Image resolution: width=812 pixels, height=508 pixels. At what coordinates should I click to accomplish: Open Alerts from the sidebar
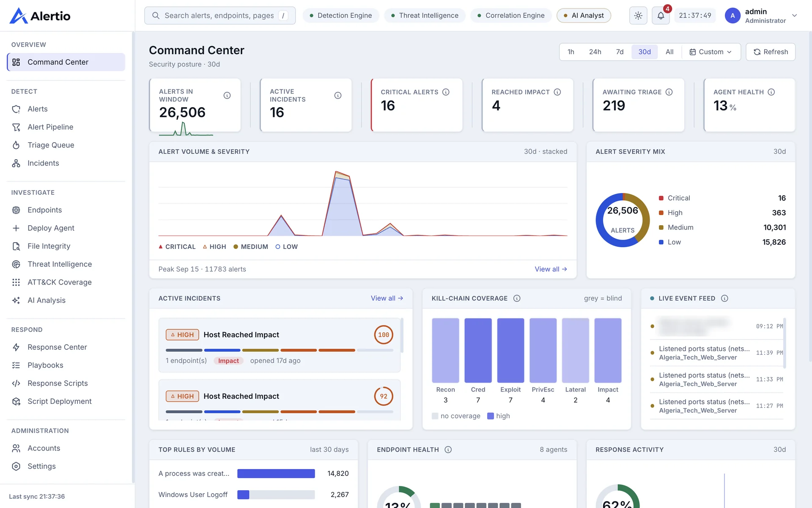pyautogui.click(x=66, y=109)
